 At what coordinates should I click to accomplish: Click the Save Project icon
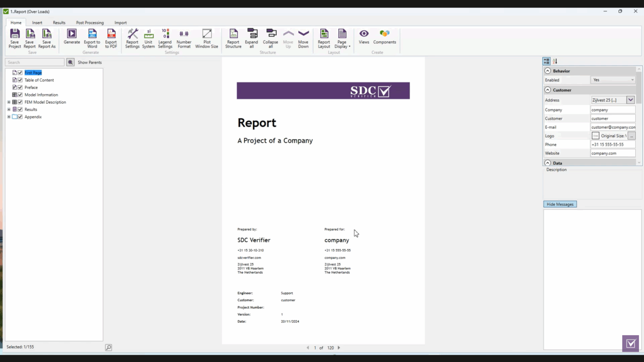coord(15,39)
